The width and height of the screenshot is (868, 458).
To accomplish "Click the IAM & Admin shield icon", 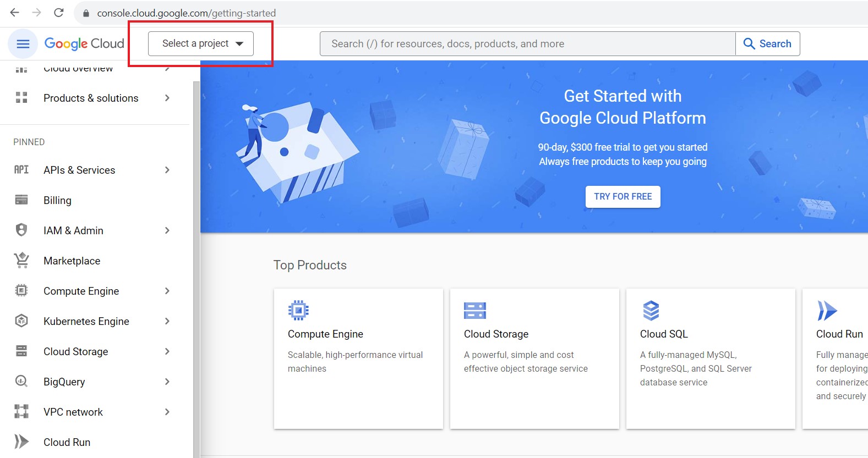I will (21, 230).
